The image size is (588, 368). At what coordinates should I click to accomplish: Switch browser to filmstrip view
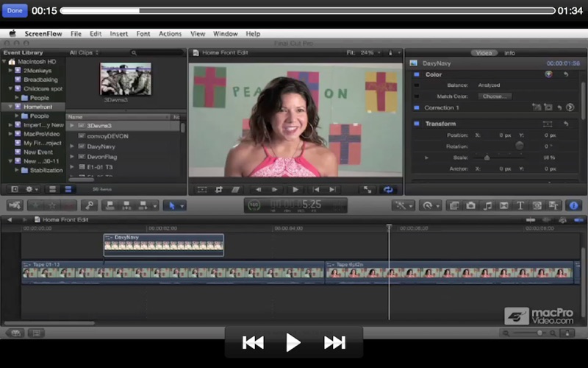52,189
